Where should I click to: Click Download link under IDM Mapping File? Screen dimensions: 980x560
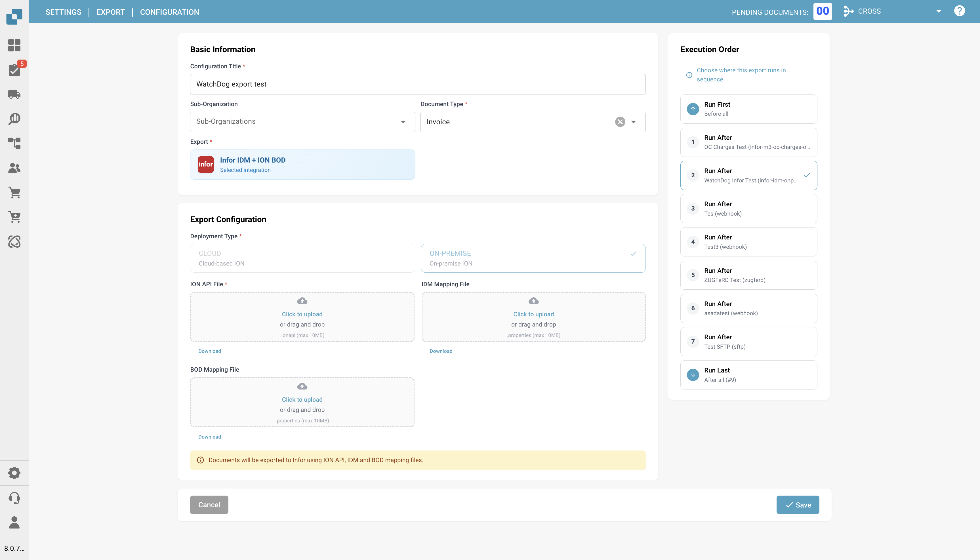[x=441, y=351]
